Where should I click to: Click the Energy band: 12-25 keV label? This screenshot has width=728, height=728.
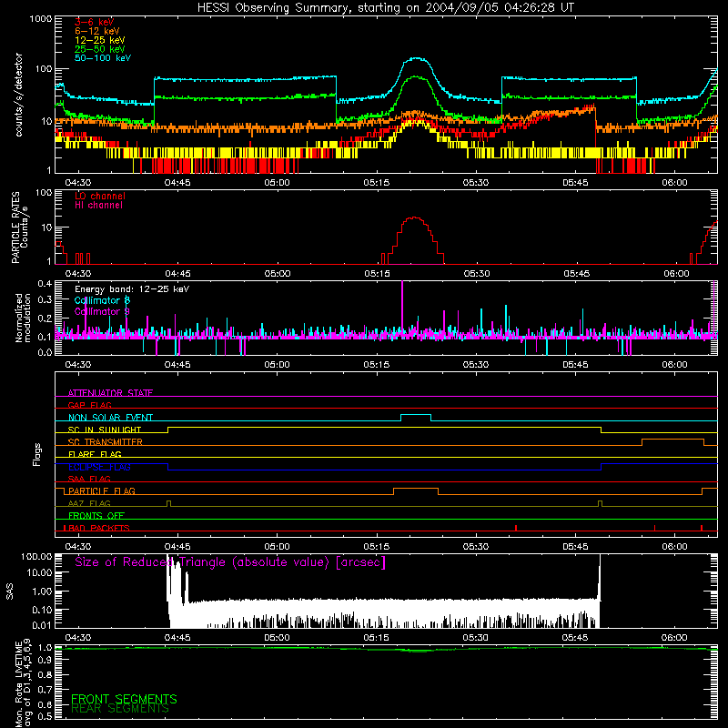(x=132, y=289)
